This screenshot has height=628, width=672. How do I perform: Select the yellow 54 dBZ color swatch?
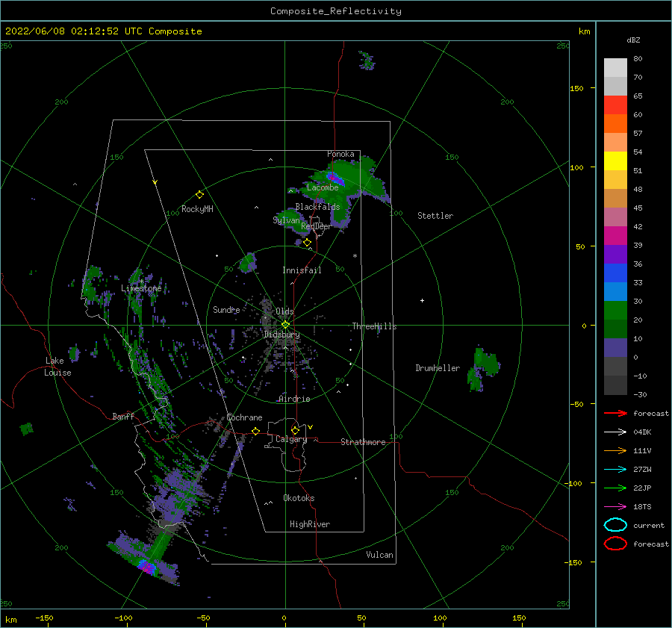615,161
